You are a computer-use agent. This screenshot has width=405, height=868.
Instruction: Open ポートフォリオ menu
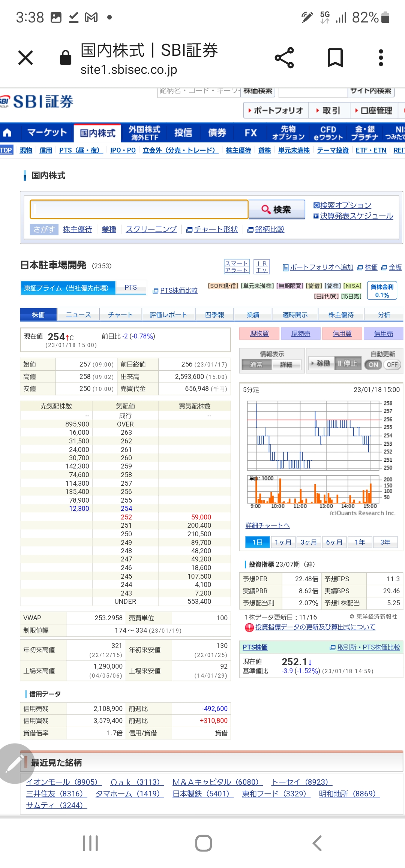(x=276, y=111)
